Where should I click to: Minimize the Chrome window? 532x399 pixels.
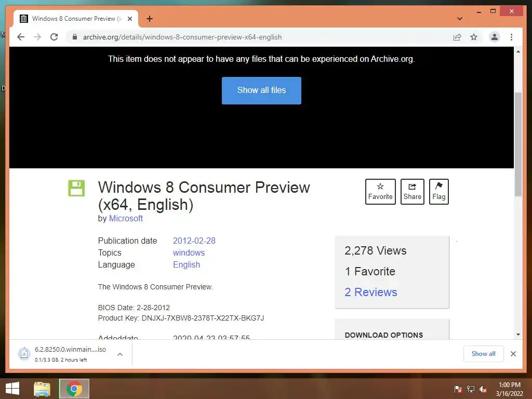click(x=478, y=12)
